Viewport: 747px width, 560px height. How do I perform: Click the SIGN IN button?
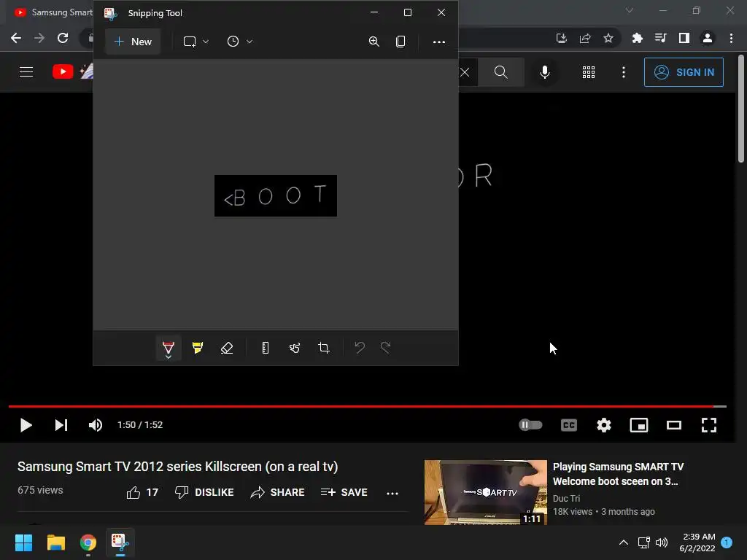[684, 72]
